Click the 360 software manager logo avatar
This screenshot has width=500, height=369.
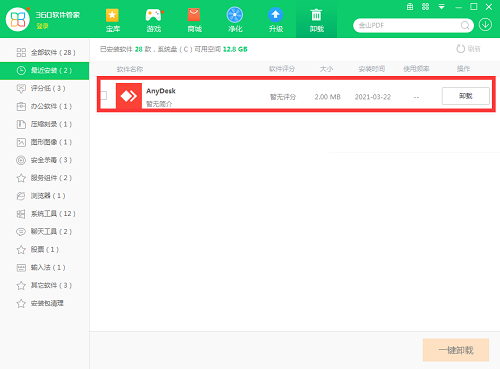click(18, 19)
